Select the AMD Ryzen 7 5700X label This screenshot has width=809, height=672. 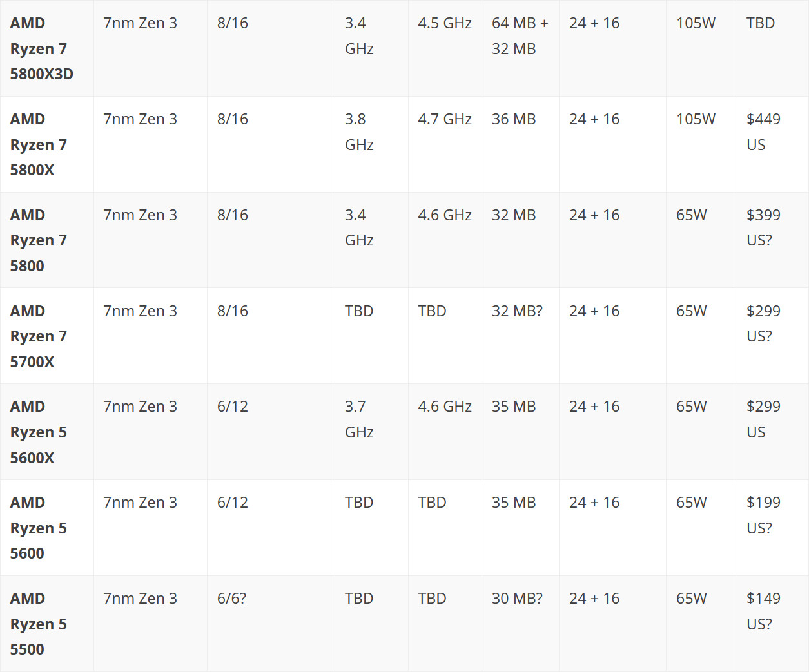pos(39,336)
